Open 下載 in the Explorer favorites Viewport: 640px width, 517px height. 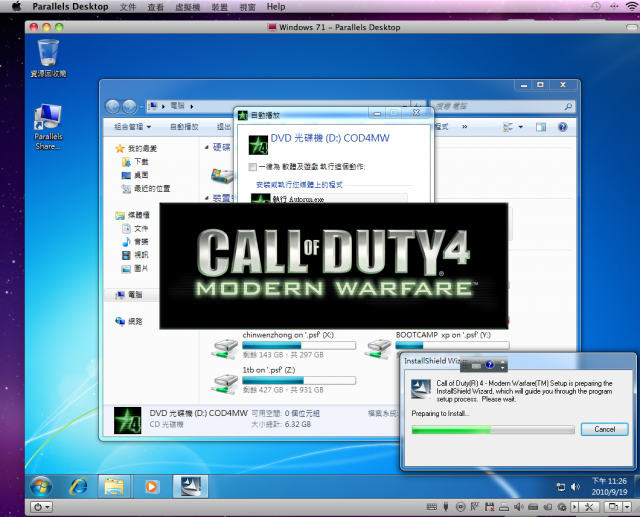point(136,162)
